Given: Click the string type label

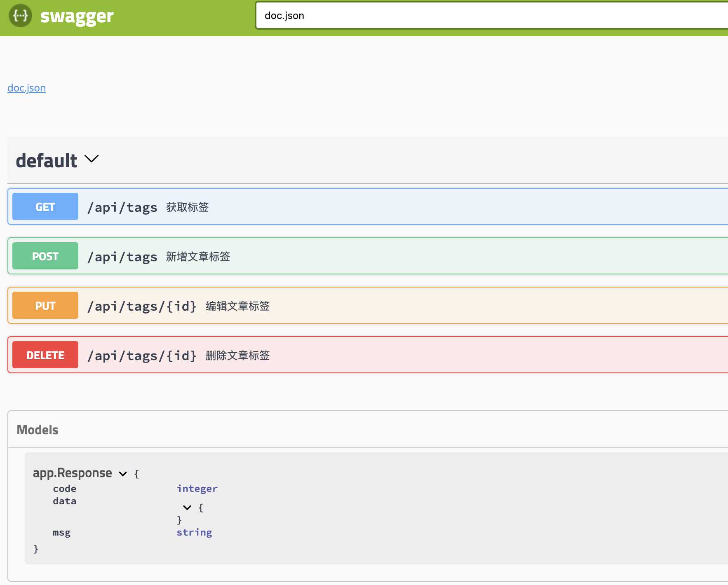Looking at the screenshot, I should (x=194, y=532).
